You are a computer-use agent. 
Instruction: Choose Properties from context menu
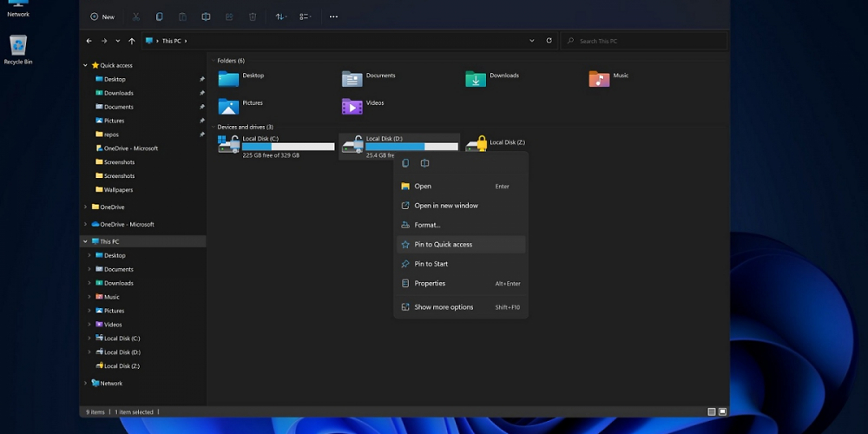(461, 284)
